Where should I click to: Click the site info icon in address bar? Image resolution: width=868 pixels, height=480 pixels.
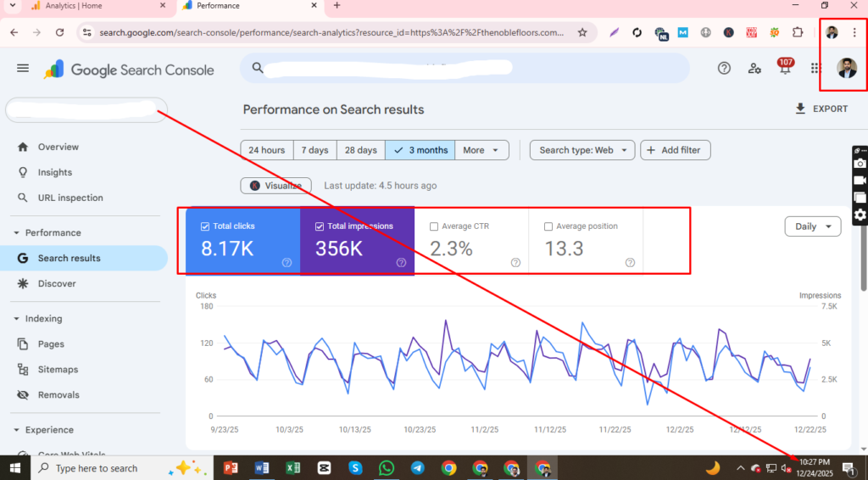click(x=87, y=33)
